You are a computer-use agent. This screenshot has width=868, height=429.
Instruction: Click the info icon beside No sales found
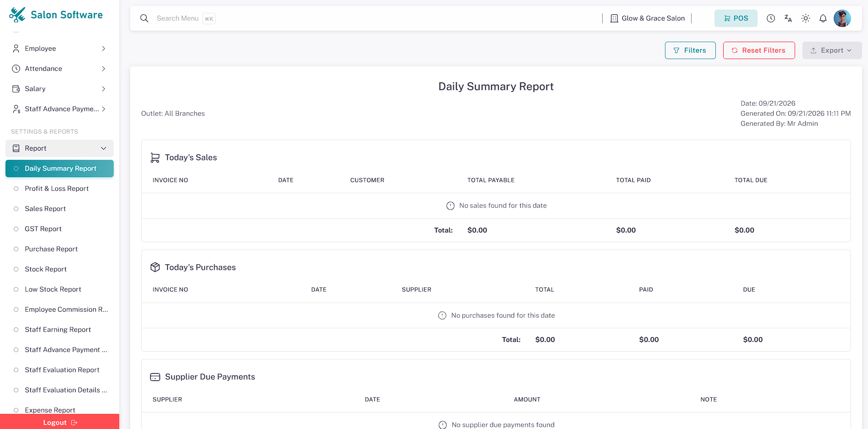click(x=450, y=206)
